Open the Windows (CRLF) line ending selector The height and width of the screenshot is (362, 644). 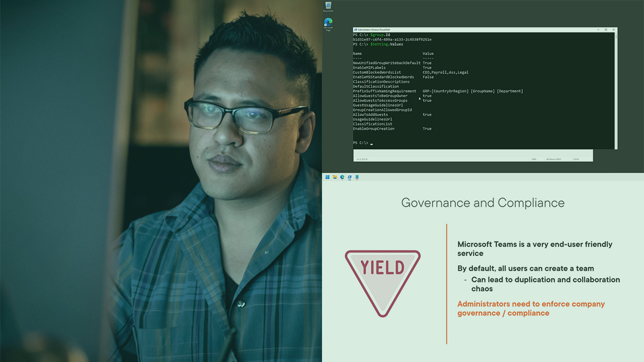pos(553,159)
